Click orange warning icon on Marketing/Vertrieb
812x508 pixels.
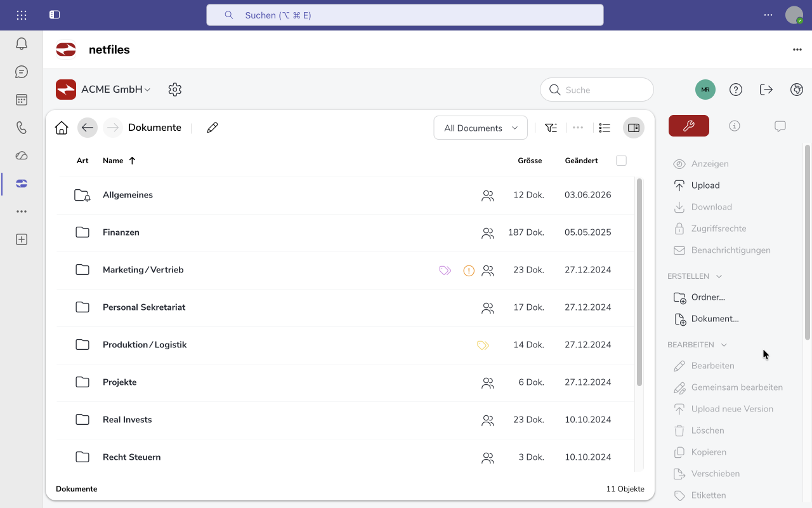(469, 271)
